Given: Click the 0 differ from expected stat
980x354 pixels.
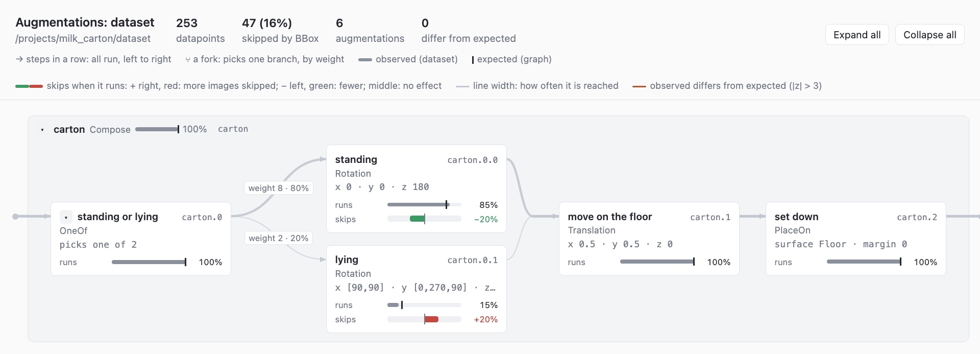Looking at the screenshot, I should click(468, 30).
